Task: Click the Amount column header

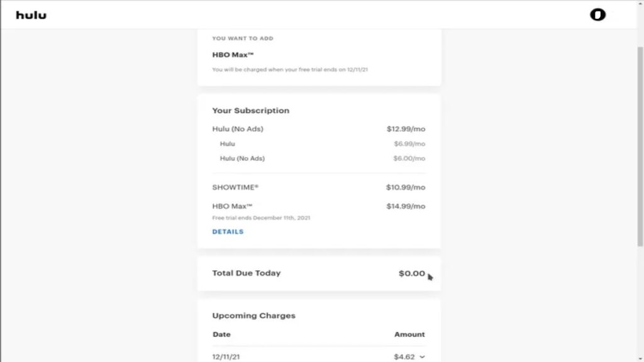Action: pyautogui.click(x=409, y=334)
